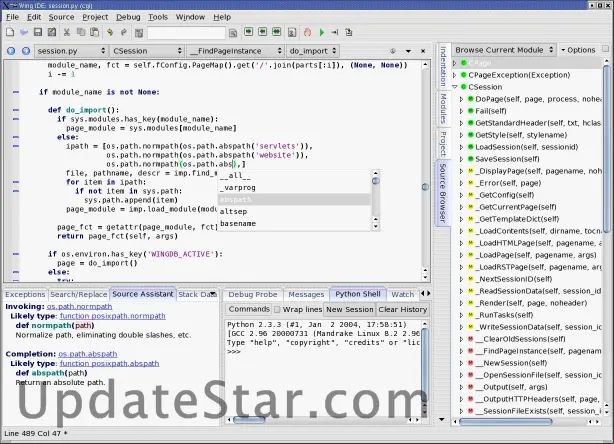The width and height of the screenshot is (614, 444).
Task: Open the session.py file dropdown
Action: coord(70,50)
